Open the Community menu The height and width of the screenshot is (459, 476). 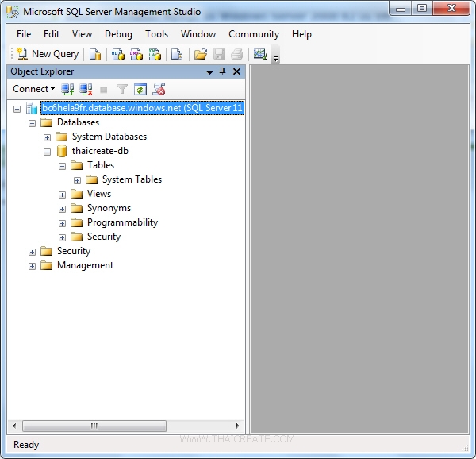tap(254, 34)
